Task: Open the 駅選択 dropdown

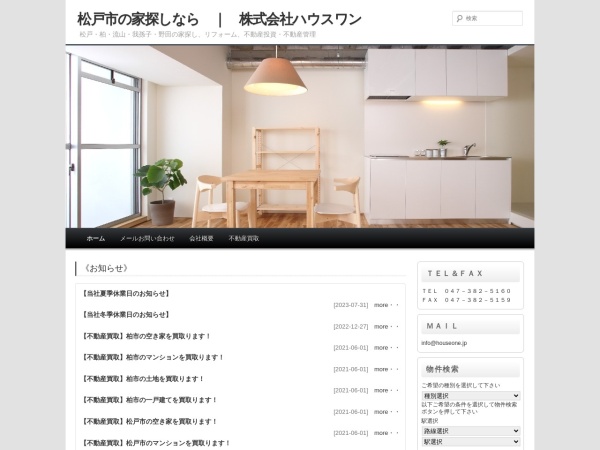Action: click(471, 442)
